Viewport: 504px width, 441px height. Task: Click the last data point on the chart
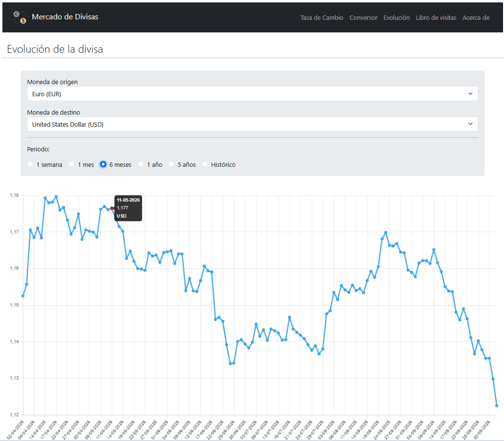[x=497, y=406]
